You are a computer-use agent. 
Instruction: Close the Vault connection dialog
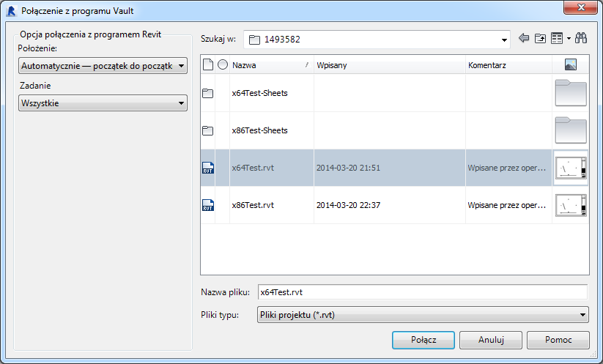581,7
